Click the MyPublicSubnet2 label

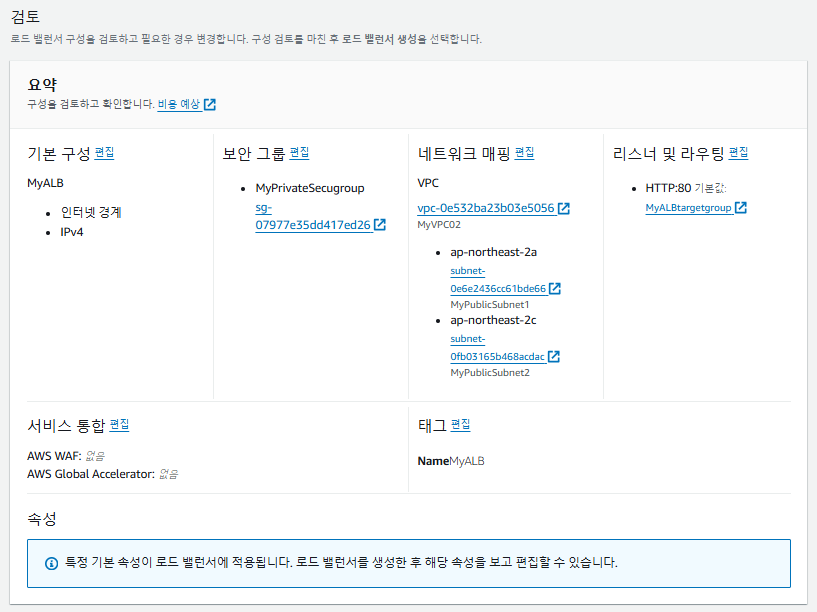pyautogui.click(x=490, y=373)
